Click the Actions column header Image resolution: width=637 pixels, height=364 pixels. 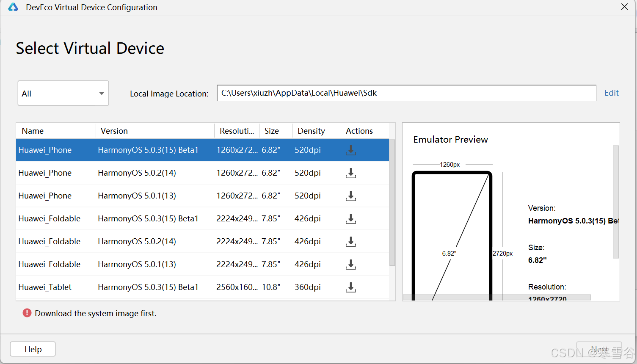[x=365, y=131]
